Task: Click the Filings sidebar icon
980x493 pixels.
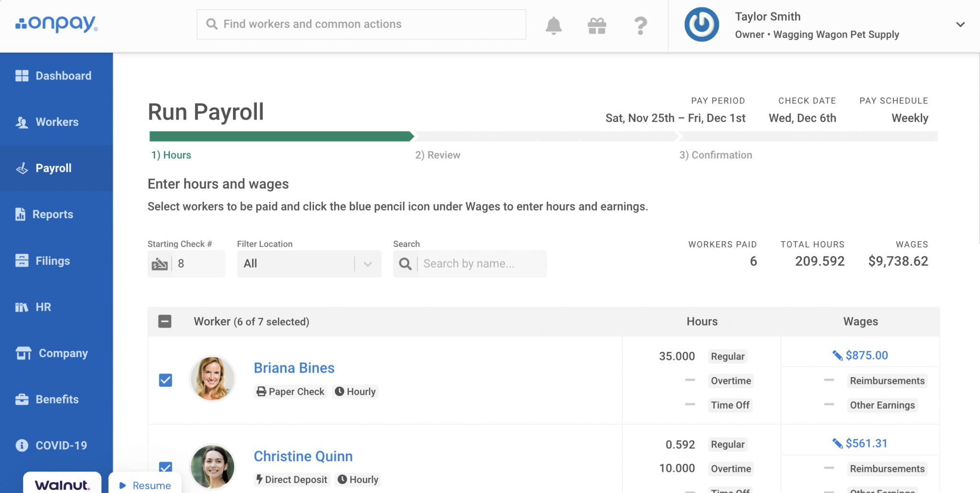Action: (22, 260)
